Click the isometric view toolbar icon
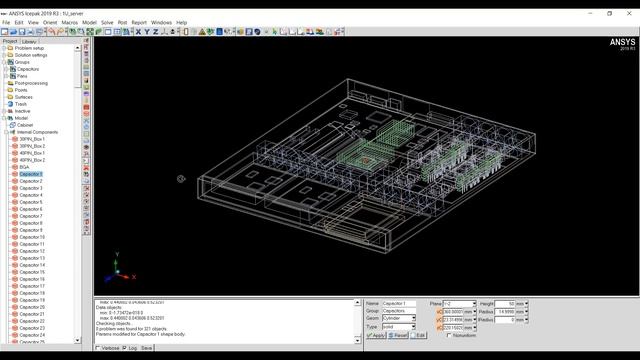 click(x=164, y=31)
